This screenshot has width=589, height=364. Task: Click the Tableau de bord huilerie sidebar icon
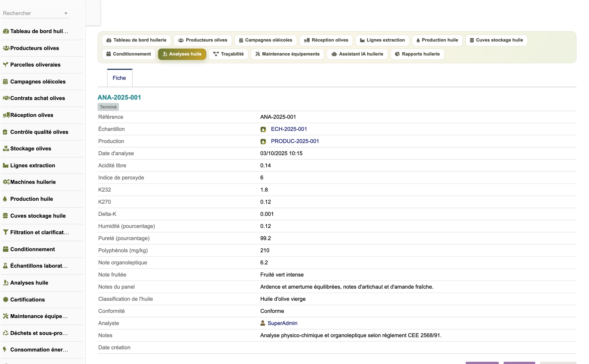(6, 31)
